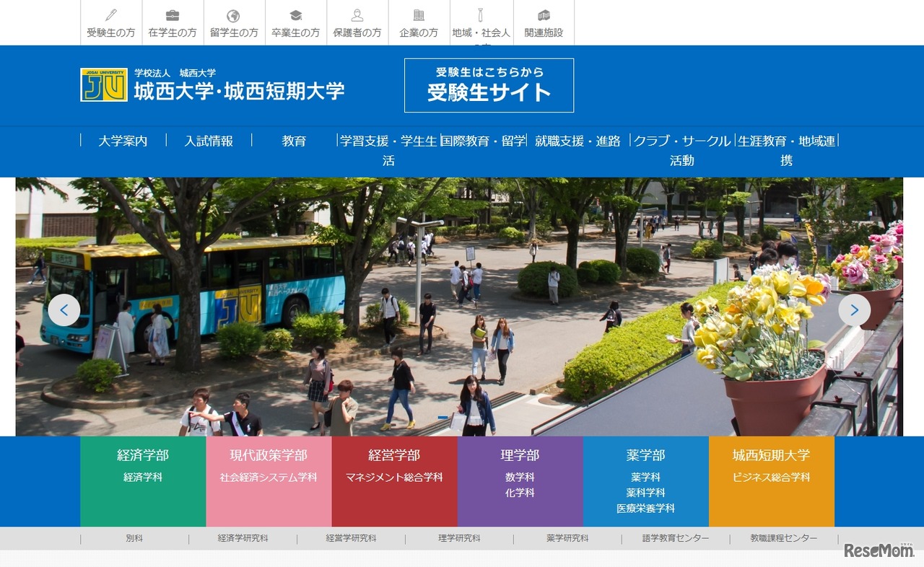Click the 経済学研究科 footer link
Viewport: 924px width, 567px height.
click(243, 538)
